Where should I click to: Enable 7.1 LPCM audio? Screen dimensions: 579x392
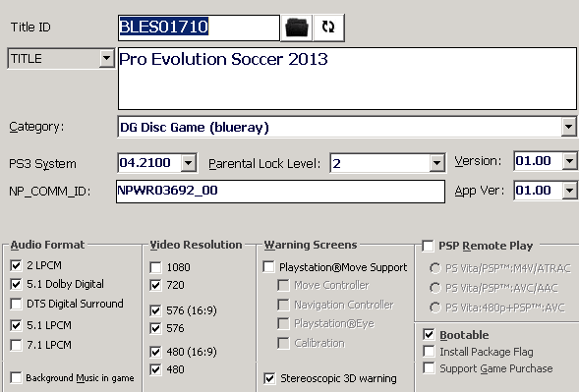[x=16, y=345]
